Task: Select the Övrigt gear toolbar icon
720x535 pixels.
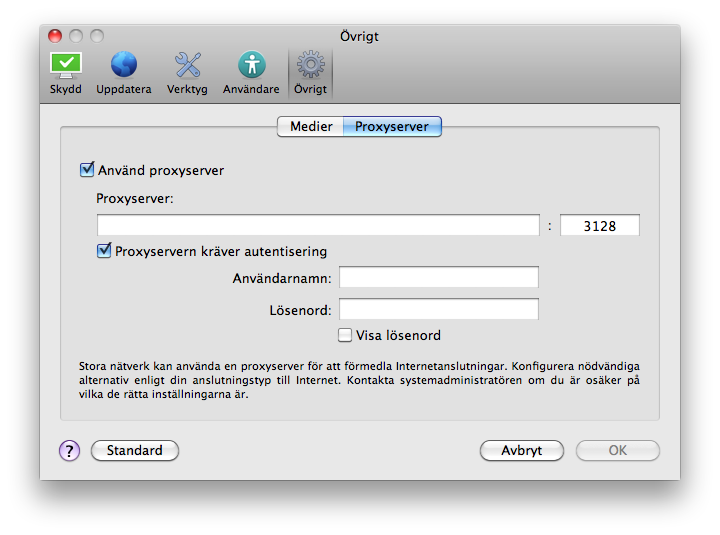Action: (310, 73)
